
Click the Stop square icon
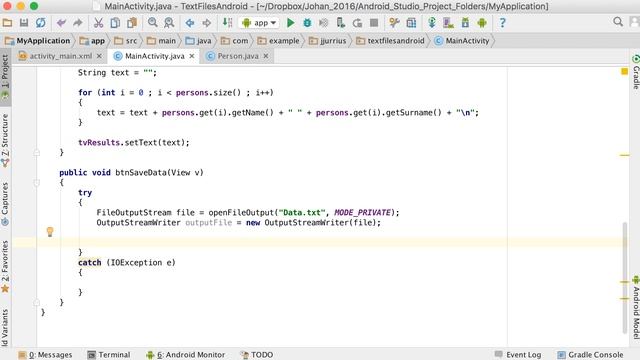pyautogui.click(x=374, y=23)
